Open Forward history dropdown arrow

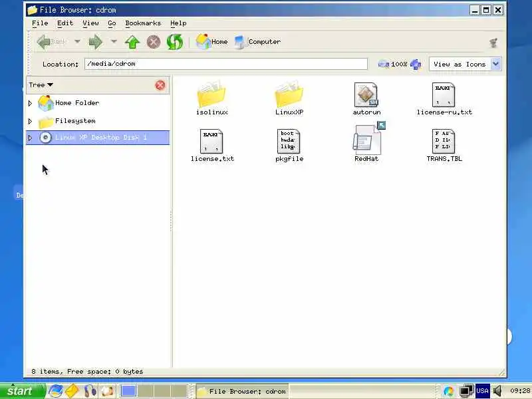point(114,42)
